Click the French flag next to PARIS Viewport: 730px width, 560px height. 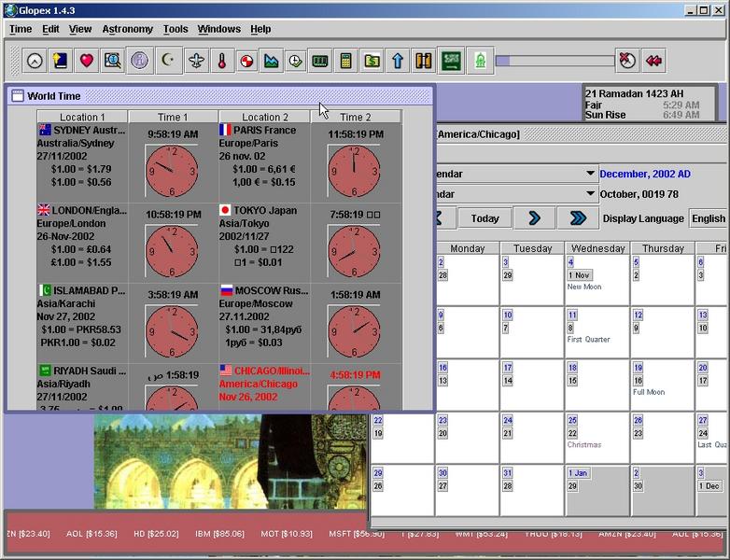point(225,130)
